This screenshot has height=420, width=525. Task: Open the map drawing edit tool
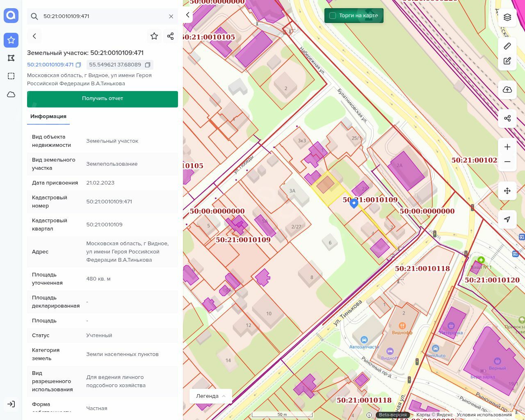507,61
